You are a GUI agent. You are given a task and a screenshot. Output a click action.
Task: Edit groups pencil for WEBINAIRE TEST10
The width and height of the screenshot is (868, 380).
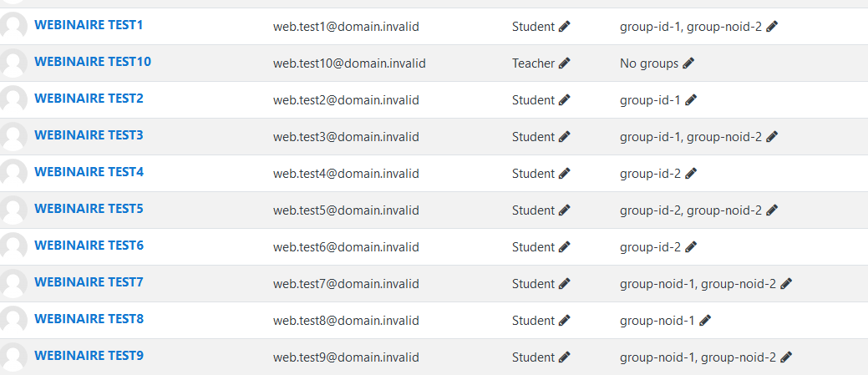pos(688,63)
